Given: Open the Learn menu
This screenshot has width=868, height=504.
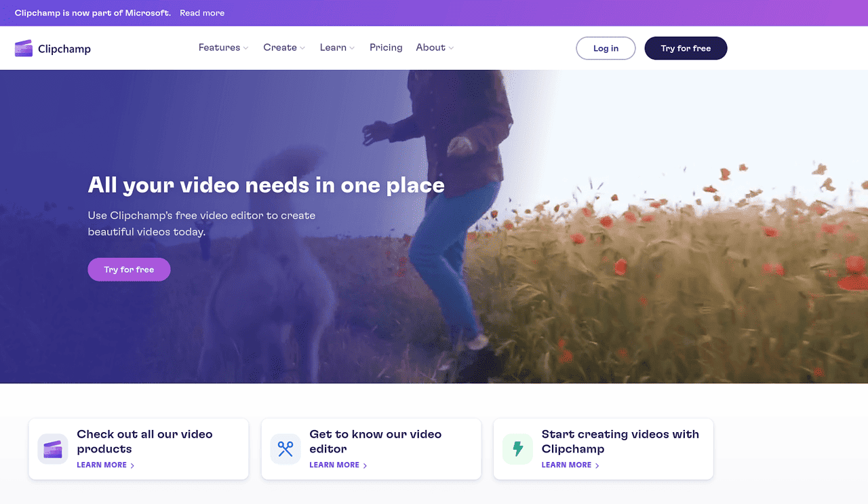Looking at the screenshot, I should point(338,47).
